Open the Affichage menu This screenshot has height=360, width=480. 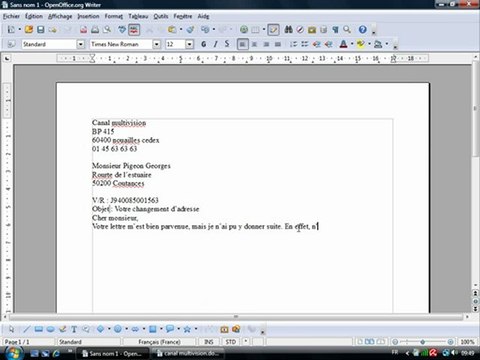60,16
